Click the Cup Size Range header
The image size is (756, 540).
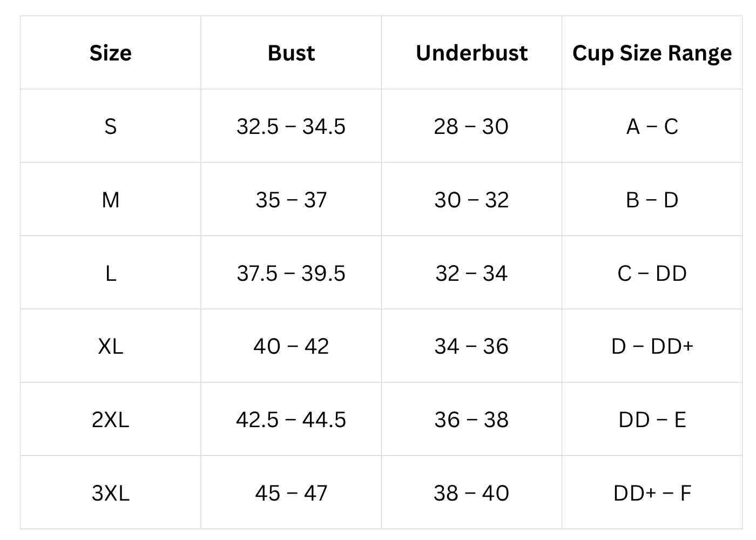click(652, 53)
